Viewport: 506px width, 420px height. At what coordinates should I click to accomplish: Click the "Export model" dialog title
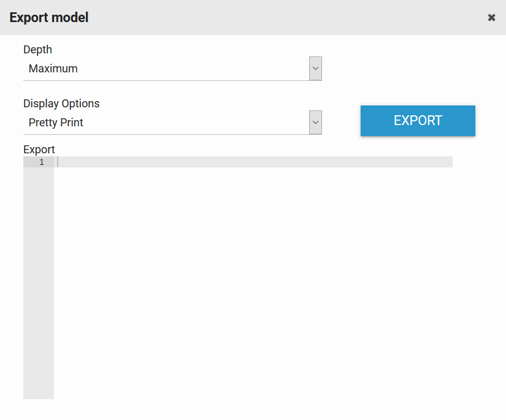[49, 18]
